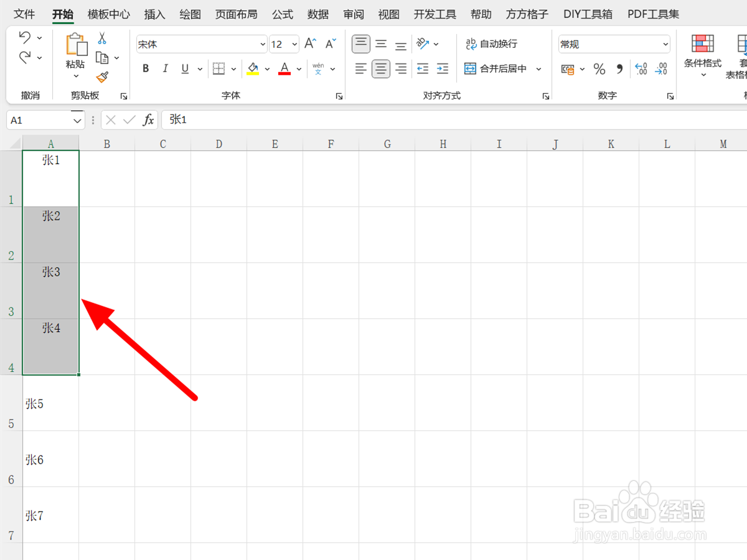This screenshot has width=747, height=560.
Task: Click the Cut scissors icon
Action: [102, 39]
